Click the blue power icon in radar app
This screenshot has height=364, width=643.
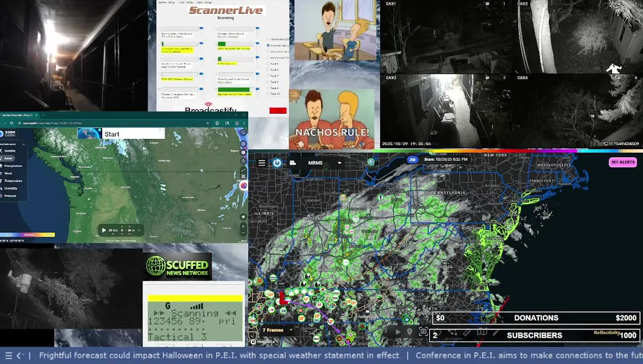277,163
